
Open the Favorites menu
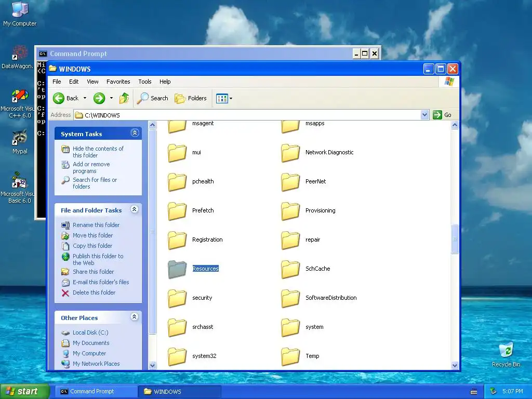(118, 82)
